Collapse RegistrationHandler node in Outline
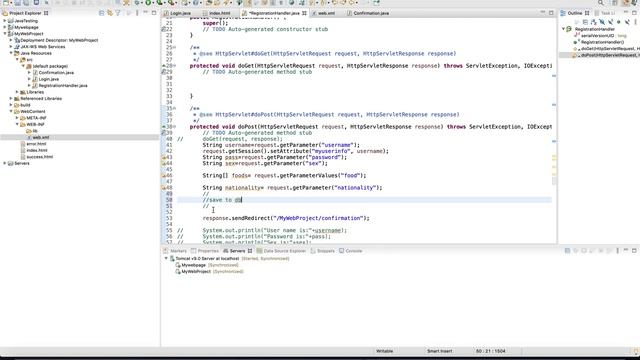The image size is (640, 360). [563, 29]
